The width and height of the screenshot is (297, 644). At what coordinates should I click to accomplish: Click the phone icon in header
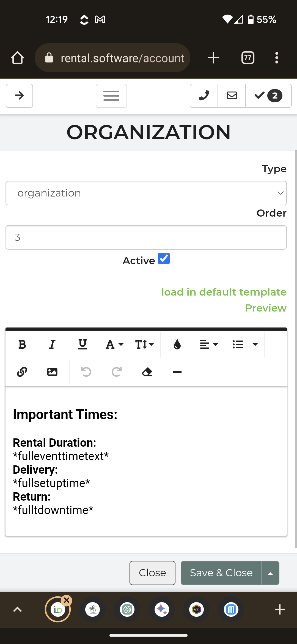pos(204,95)
